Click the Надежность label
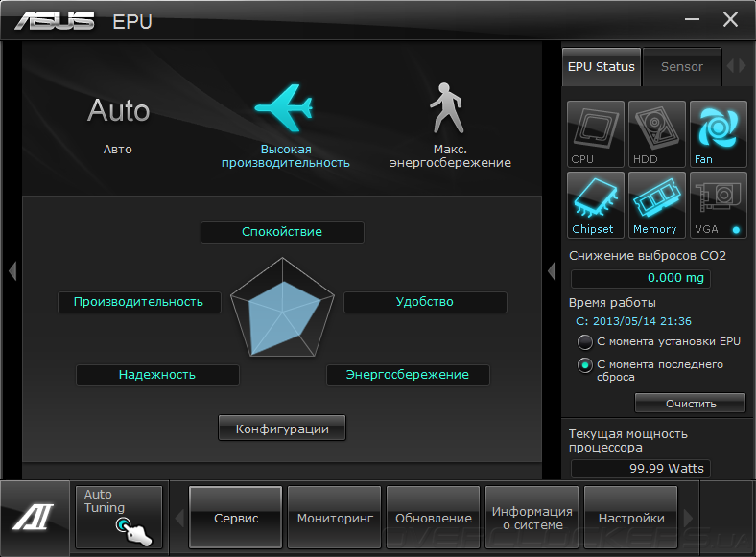Viewport: 756px width, 557px height. click(x=157, y=375)
